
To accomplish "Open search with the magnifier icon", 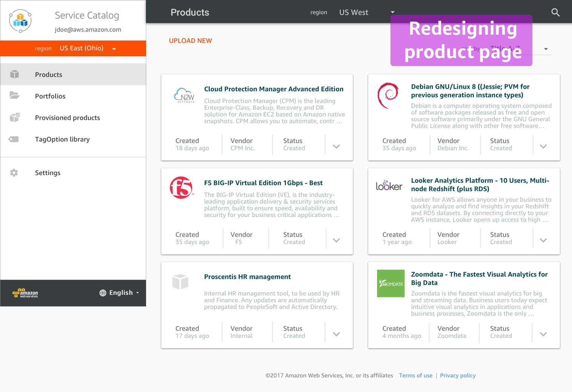I will (555, 12).
